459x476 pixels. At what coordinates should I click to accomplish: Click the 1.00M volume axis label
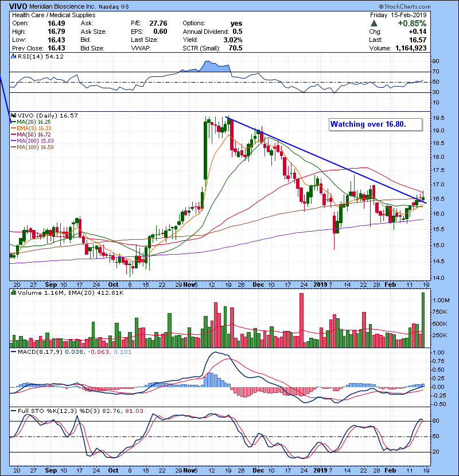coord(441,301)
